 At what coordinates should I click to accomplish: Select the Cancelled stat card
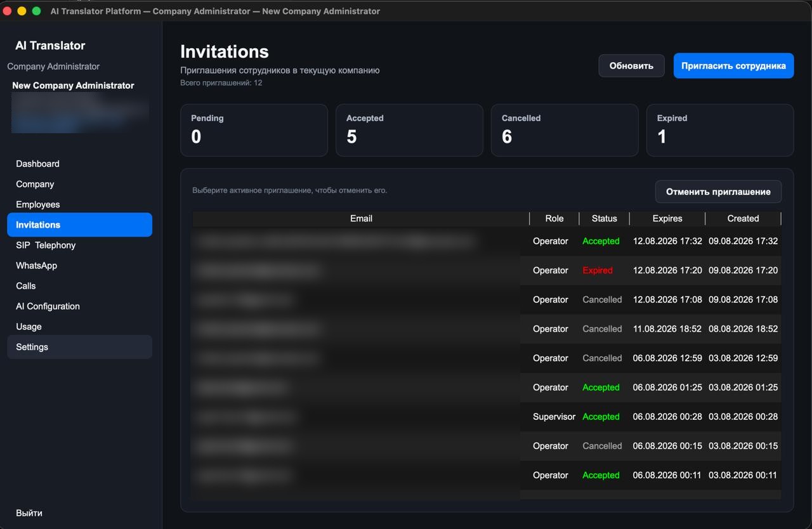[x=565, y=130]
